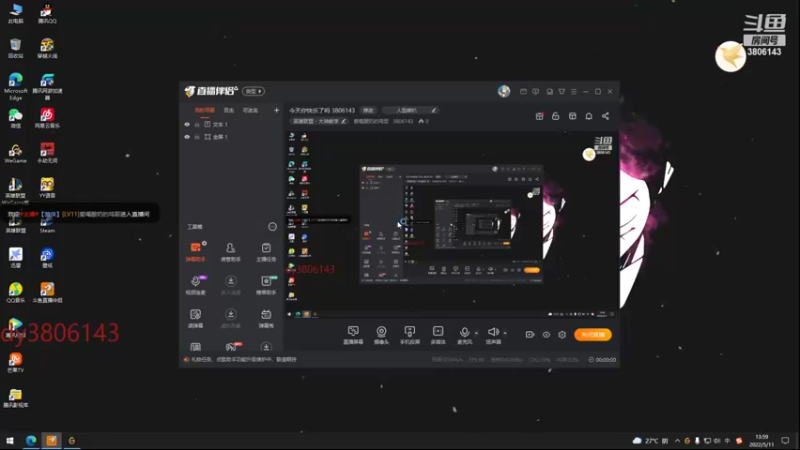Open the 房管助手 tool
Screen dimensions: 800x450
pyautogui.click(x=231, y=252)
